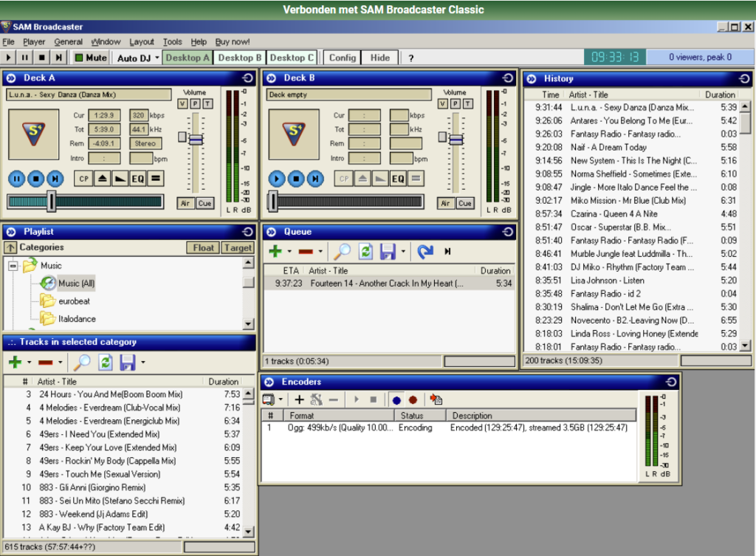
Task: Click the Hide button
Action: click(x=380, y=58)
